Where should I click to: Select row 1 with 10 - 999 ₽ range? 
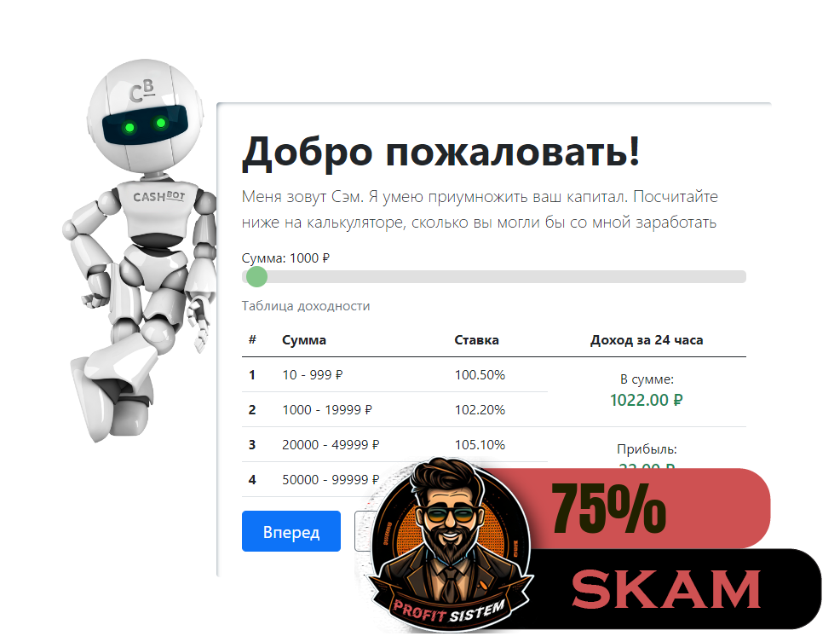[x=394, y=375]
